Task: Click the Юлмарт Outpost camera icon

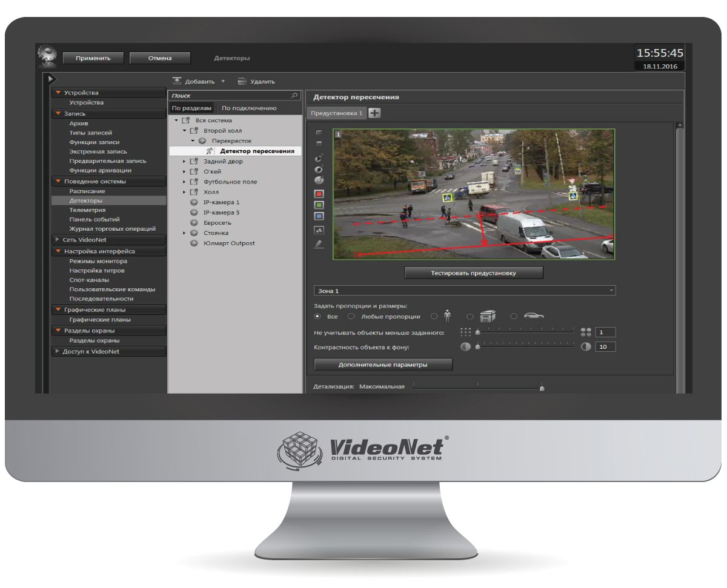Action: tap(194, 243)
